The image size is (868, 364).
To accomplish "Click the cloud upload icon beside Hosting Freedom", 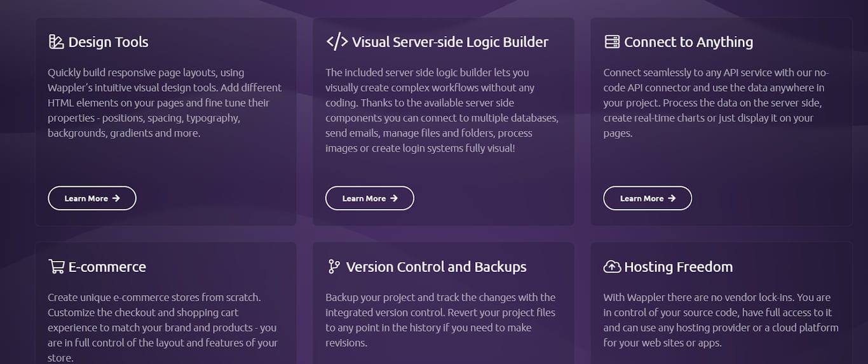I will (x=612, y=266).
